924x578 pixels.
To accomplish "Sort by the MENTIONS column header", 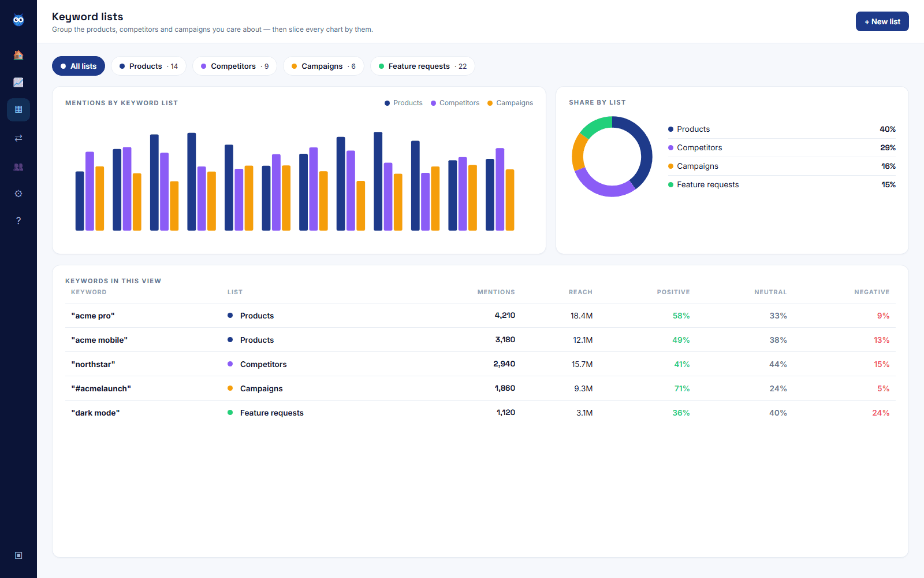I will coord(496,292).
